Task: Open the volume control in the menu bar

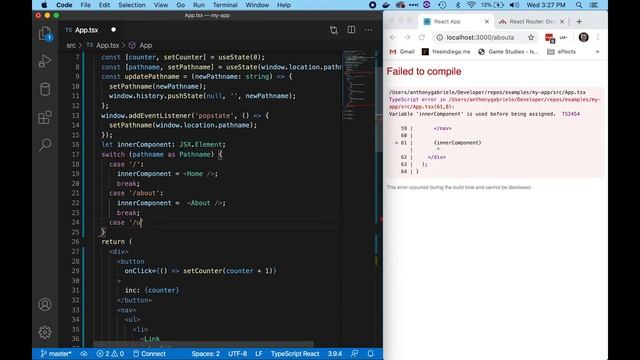Action: click(514, 5)
